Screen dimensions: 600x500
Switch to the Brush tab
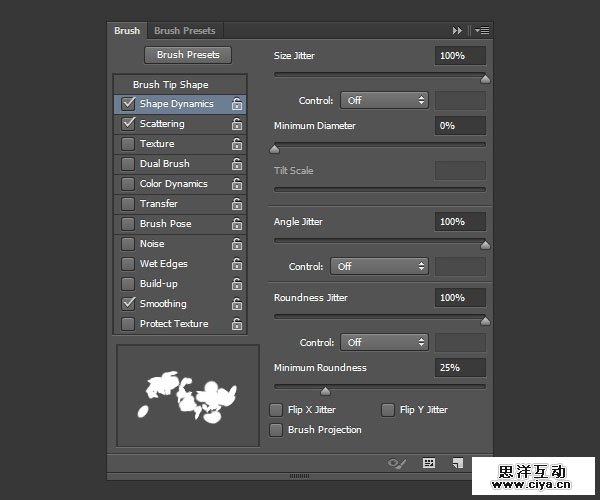pos(127,31)
